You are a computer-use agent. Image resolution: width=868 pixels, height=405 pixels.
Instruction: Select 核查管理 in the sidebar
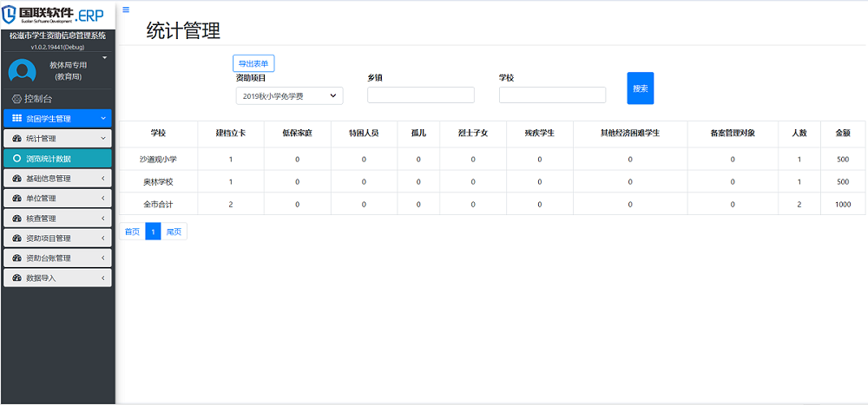[x=57, y=219]
